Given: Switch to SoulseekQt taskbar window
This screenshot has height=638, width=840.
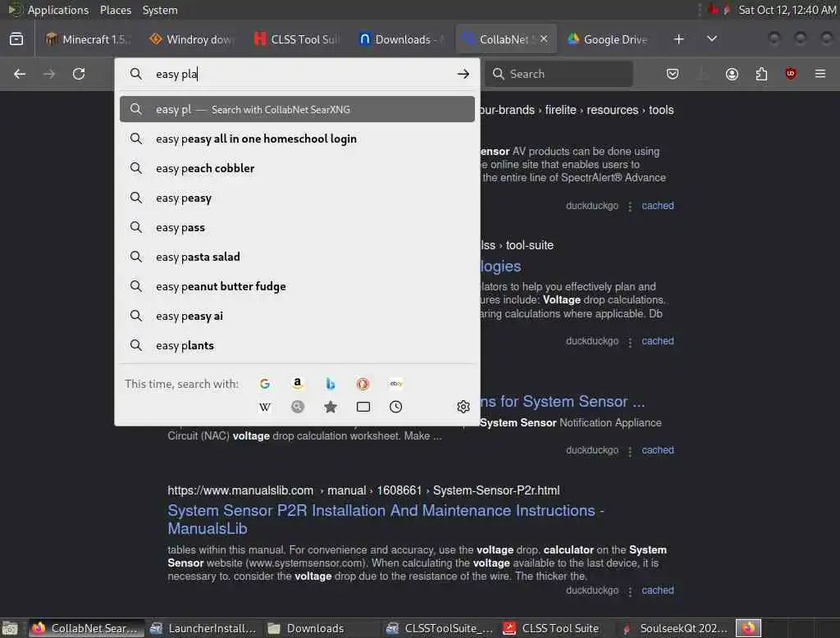Looking at the screenshot, I should pyautogui.click(x=675, y=628).
